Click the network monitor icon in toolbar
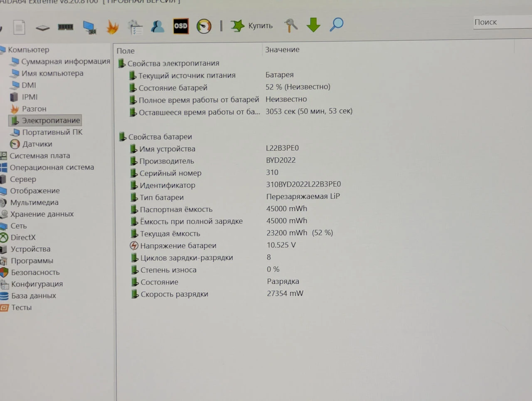Viewport: 532px width, 401px height. point(89,27)
